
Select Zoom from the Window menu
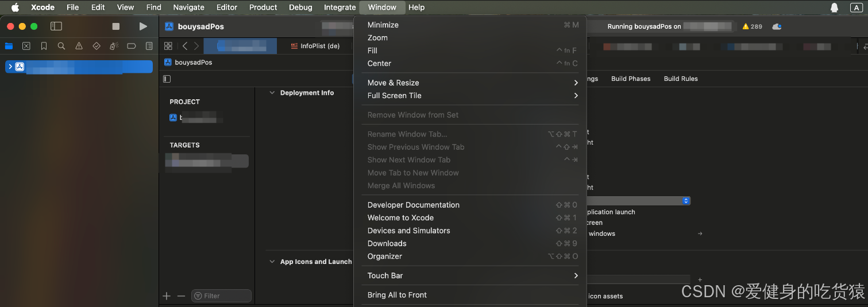click(x=470, y=38)
